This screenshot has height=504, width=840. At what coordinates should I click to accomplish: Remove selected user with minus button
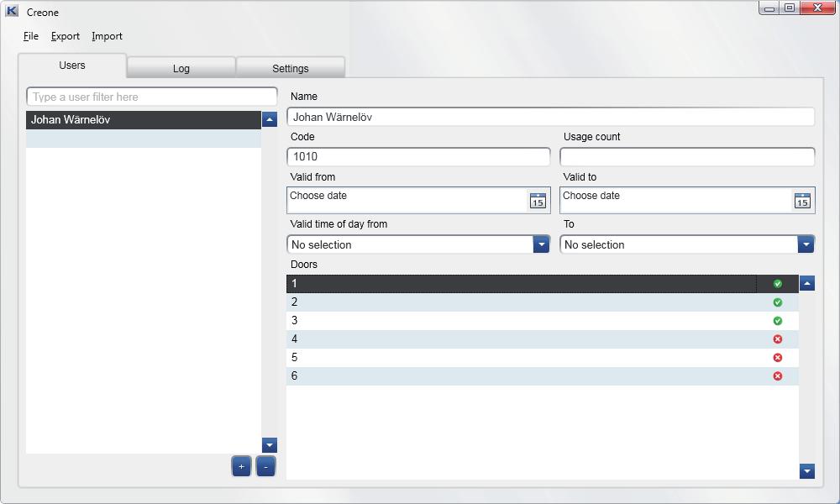(x=265, y=466)
